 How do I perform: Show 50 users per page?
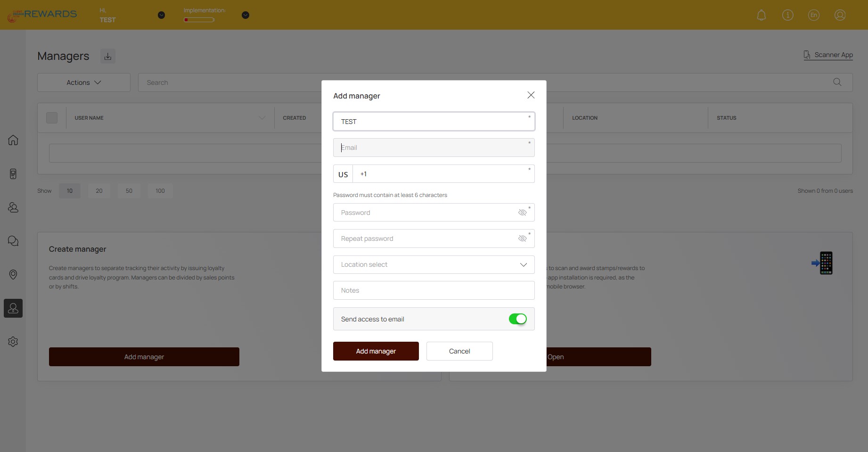[129, 191]
